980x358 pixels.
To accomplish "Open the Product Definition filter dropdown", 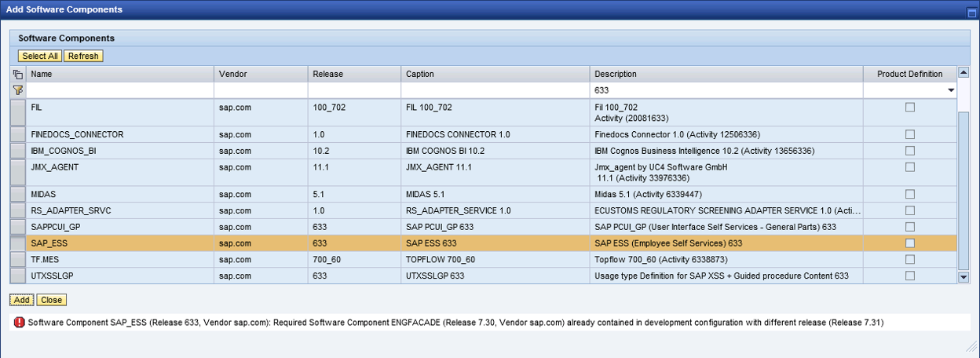I will point(951,90).
